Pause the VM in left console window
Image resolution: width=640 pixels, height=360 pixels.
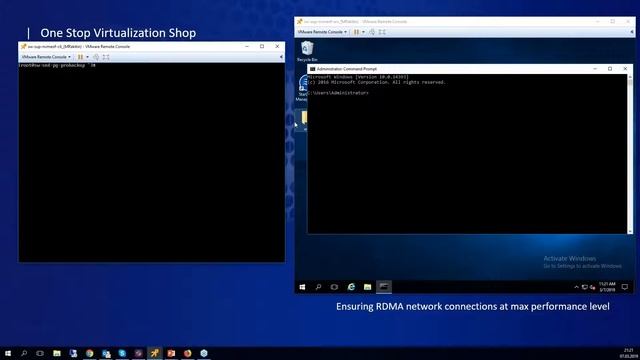[80, 57]
